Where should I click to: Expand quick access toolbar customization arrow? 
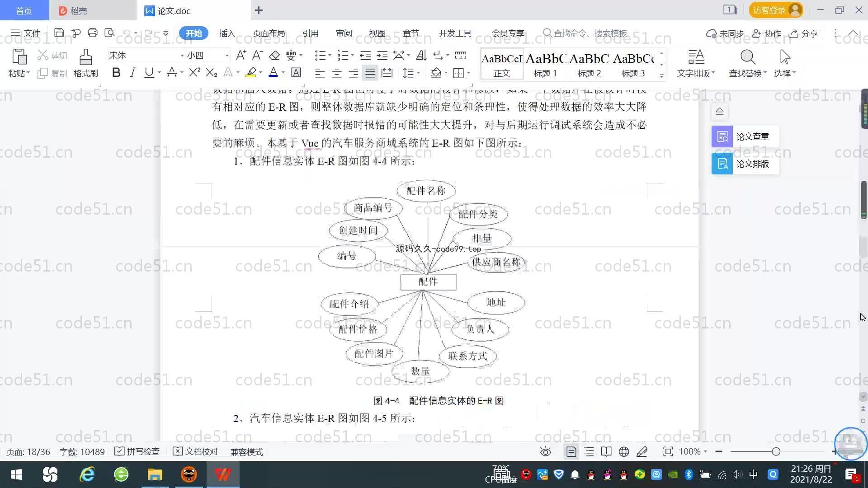coord(166,33)
